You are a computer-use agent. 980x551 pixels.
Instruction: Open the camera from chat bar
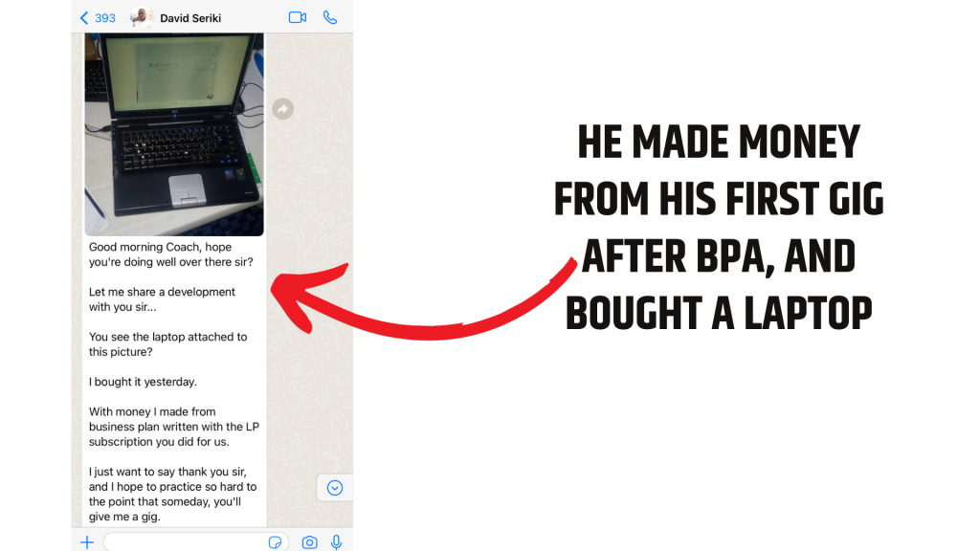309,542
